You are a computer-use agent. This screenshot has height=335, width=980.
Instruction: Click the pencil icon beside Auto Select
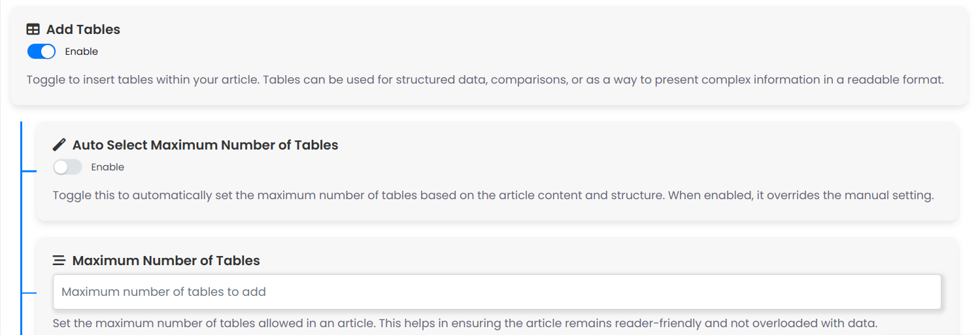[59, 145]
